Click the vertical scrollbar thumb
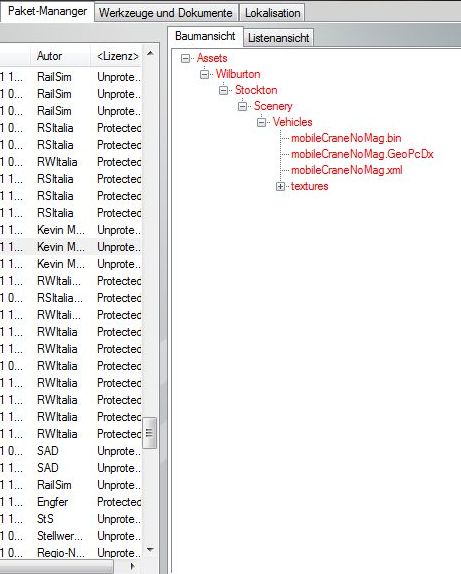Screen dimensions: 461x574 click(149, 433)
